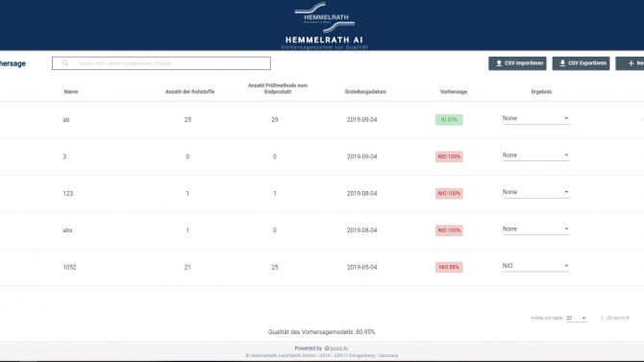Click the CSV Importieren button
The image size is (644, 362).
517,63
